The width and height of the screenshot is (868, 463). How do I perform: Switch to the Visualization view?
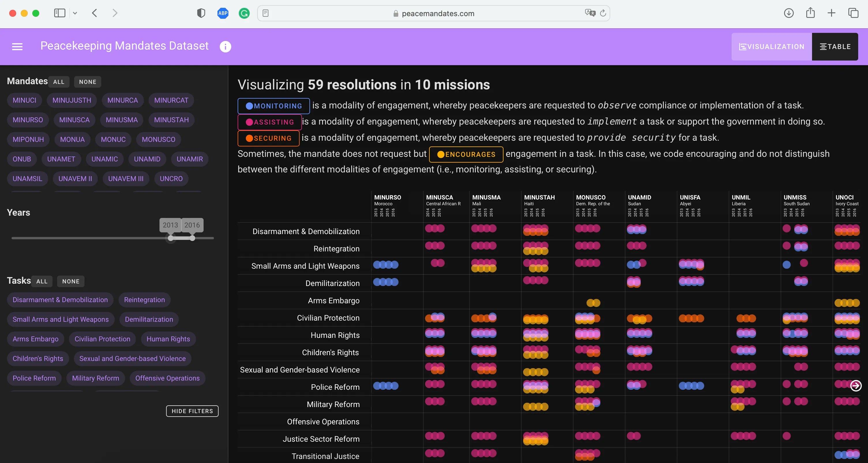(771, 46)
